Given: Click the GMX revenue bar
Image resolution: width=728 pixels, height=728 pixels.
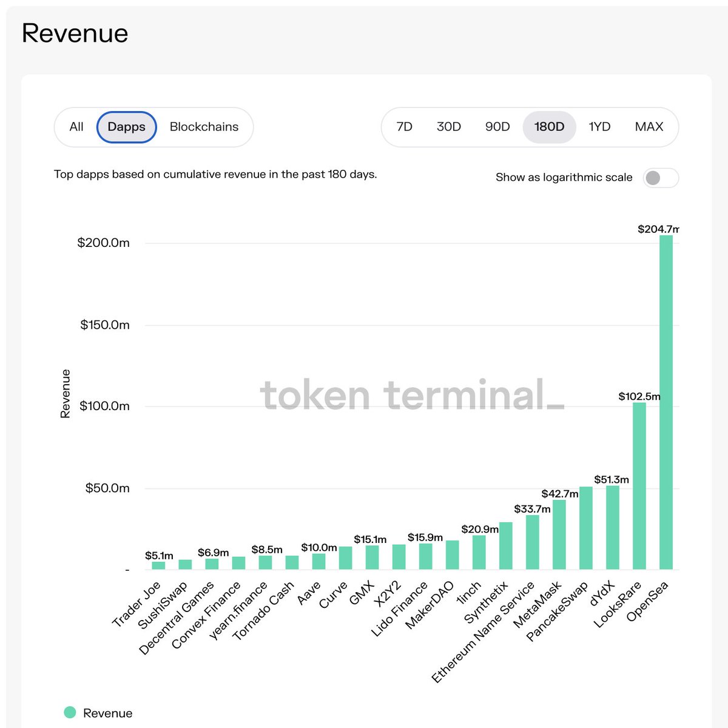Looking at the screenshot, I should pyautogui.click(x=372, y=558).
